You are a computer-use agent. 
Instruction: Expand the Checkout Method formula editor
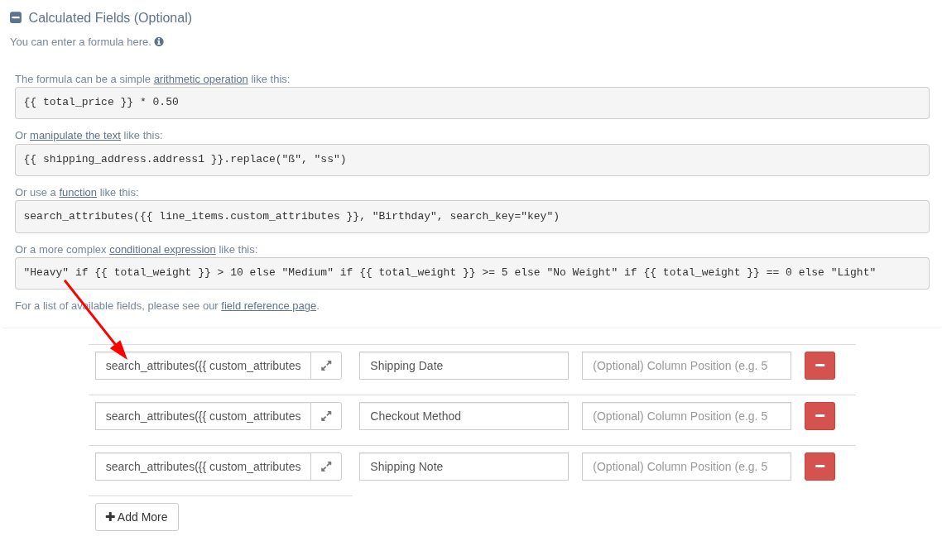[x=326, y=416]
